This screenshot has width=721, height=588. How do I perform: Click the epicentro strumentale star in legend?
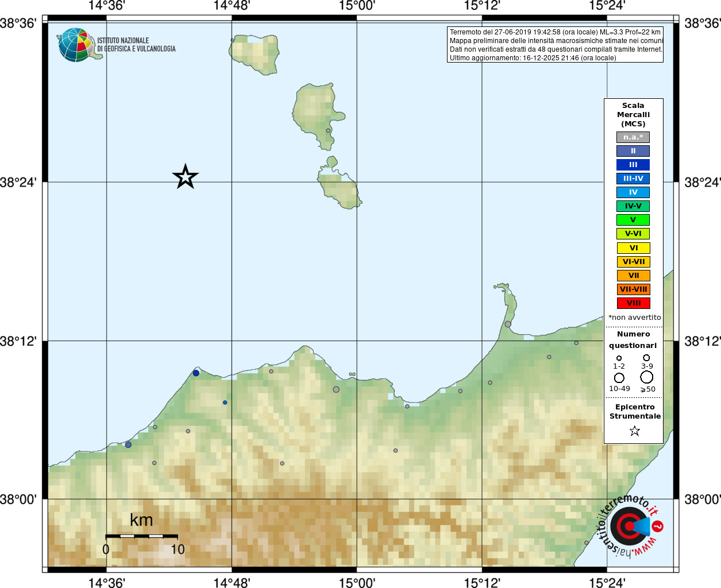[635, 431]
